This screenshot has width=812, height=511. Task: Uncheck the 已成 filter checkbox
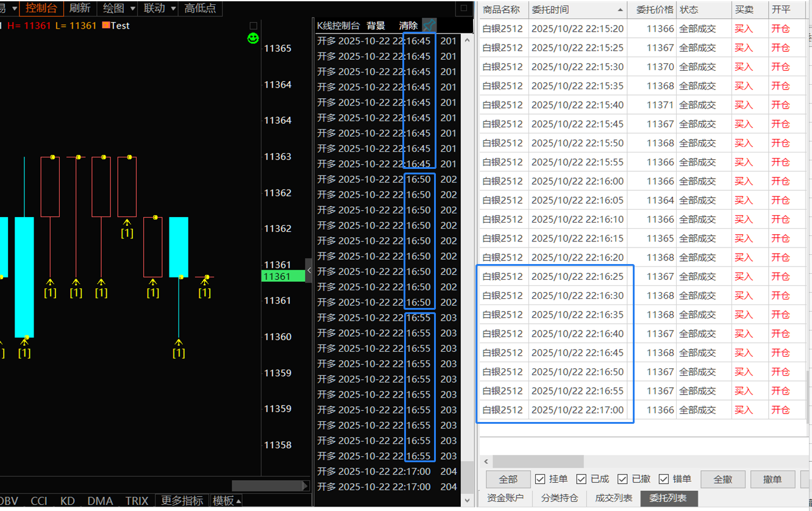click(x=581, y=479)
